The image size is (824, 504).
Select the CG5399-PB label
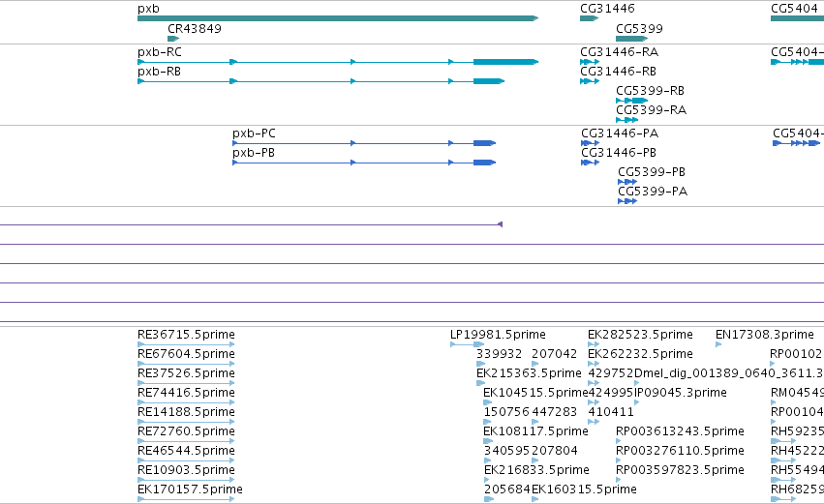point(652,172)
